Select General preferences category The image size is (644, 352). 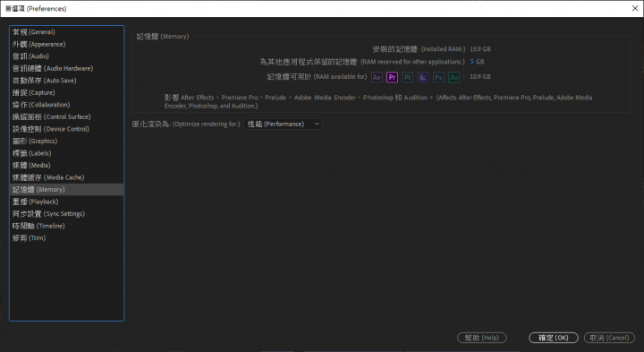pos(66,32)
